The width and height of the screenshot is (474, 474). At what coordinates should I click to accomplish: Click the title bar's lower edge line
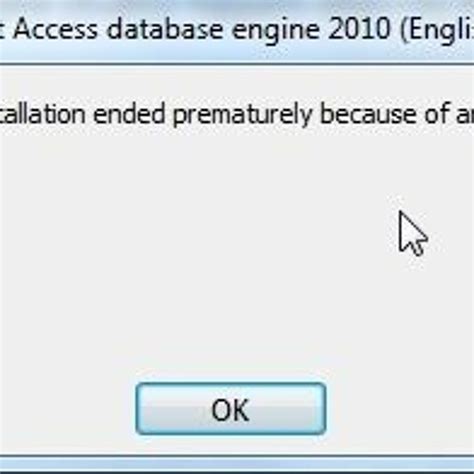tap(237, 64)
